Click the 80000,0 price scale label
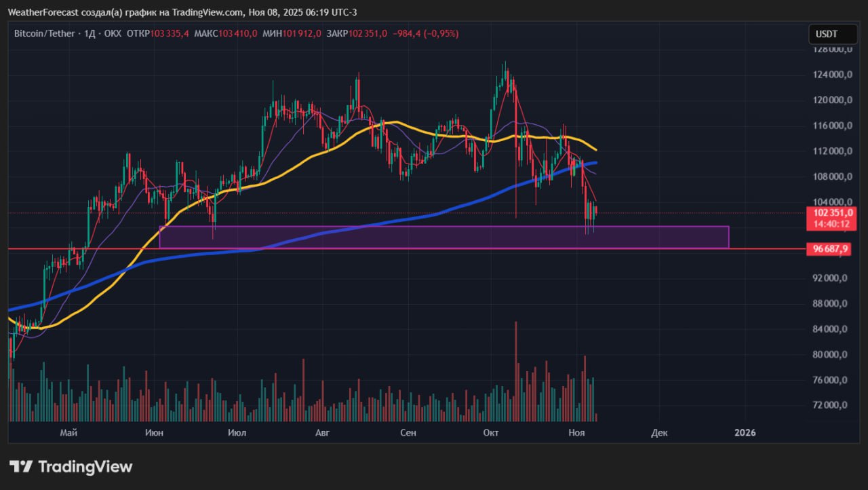This screenshot has height=490, width=868. coord(829,354)
